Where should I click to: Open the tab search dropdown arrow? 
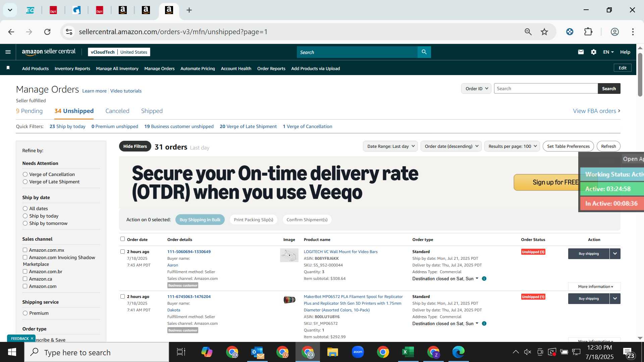10,10
